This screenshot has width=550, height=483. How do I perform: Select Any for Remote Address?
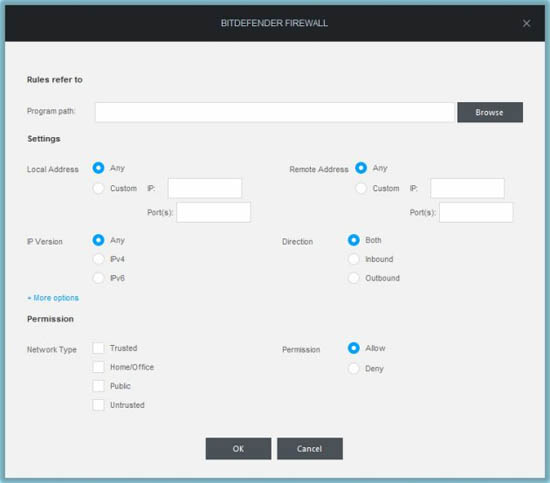click(361, 168)
